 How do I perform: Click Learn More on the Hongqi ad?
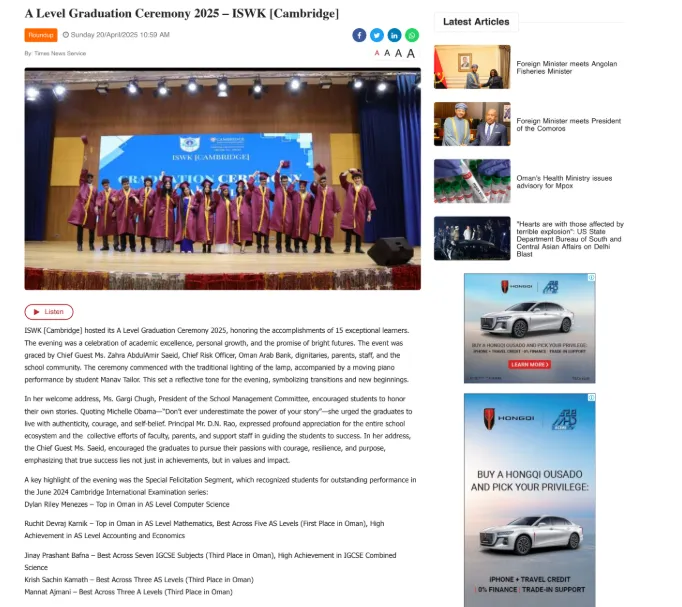pos(529,365)
